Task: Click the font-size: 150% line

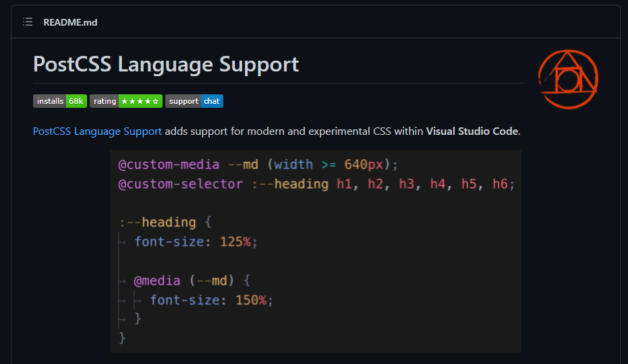Action: pyautogui.click(x=212, y=301)
